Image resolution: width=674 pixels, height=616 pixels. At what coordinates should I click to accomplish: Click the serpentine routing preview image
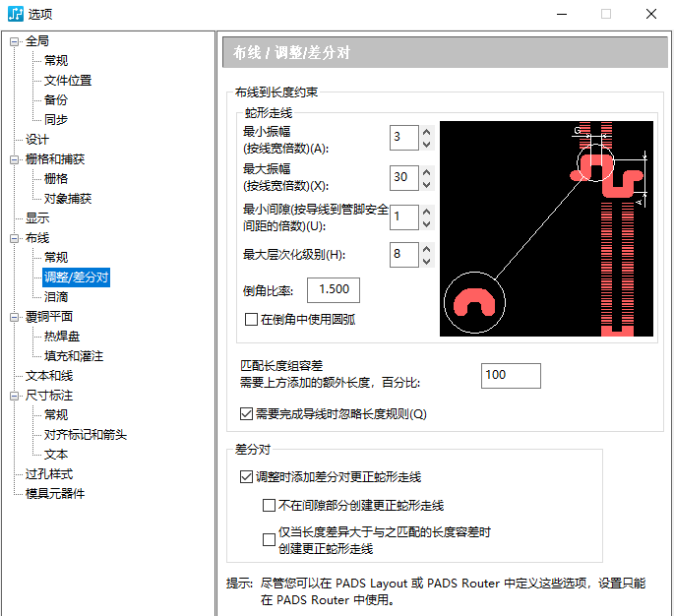coord(546,228)
